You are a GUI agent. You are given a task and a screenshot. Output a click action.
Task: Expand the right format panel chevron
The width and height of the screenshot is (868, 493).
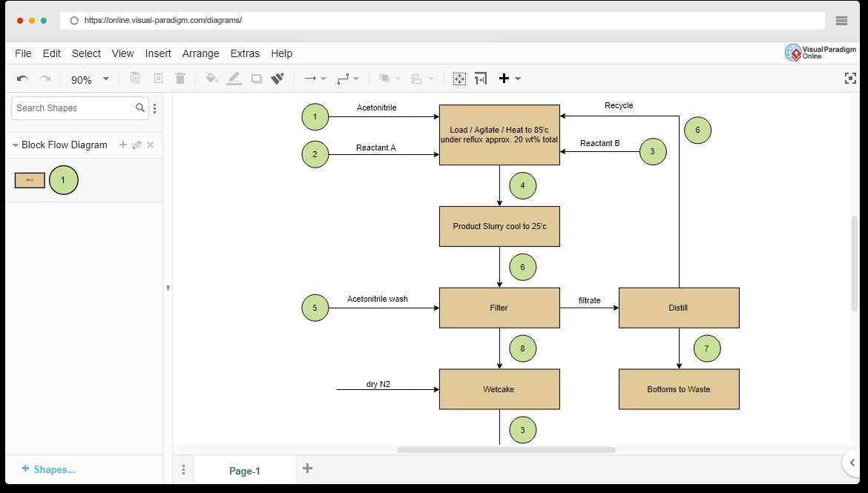pos(852,463)
